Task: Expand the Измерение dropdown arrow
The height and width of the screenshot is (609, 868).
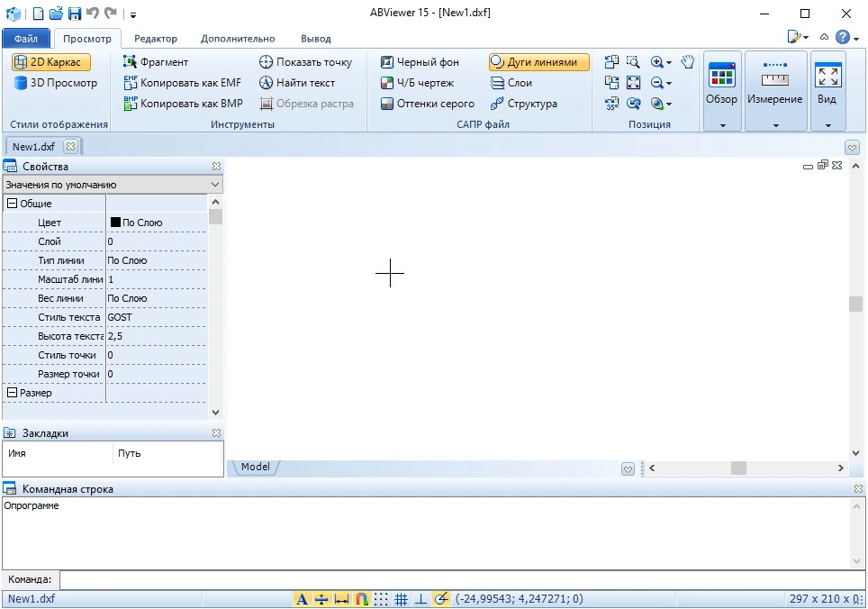Action: pyautogui.click(x=775, y=126)
